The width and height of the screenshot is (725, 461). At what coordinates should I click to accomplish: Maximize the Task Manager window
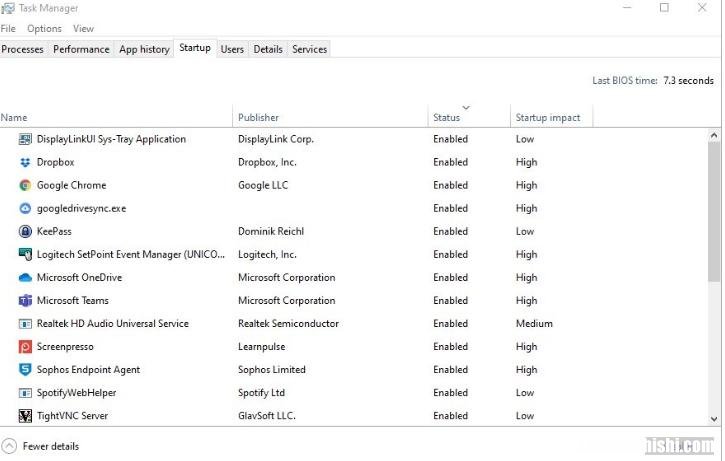tap(664, 8)
